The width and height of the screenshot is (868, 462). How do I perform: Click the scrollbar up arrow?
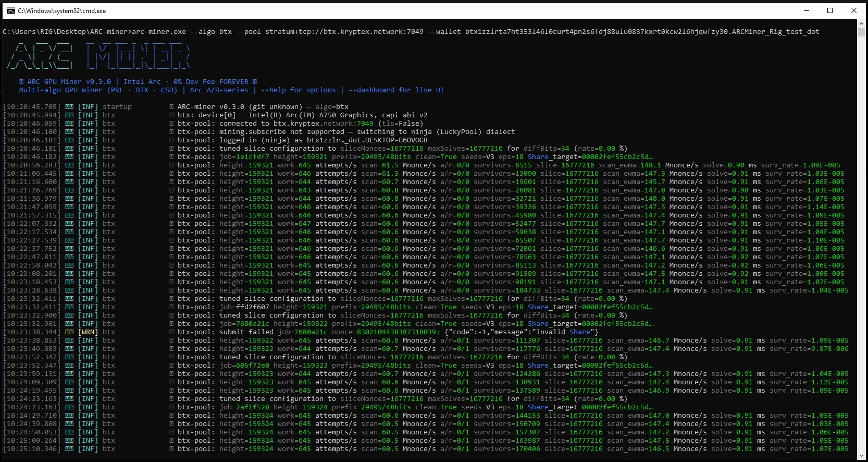tap(861, 23)
